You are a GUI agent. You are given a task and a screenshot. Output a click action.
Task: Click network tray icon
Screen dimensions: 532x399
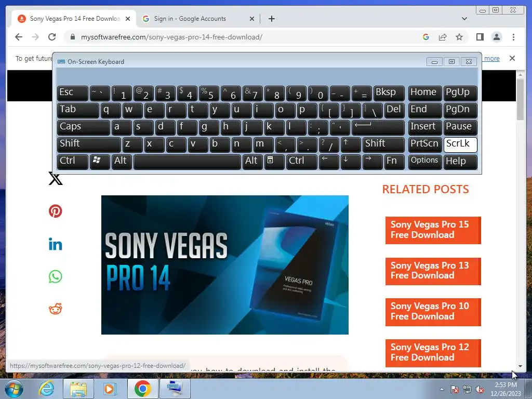tap(467, 389)
